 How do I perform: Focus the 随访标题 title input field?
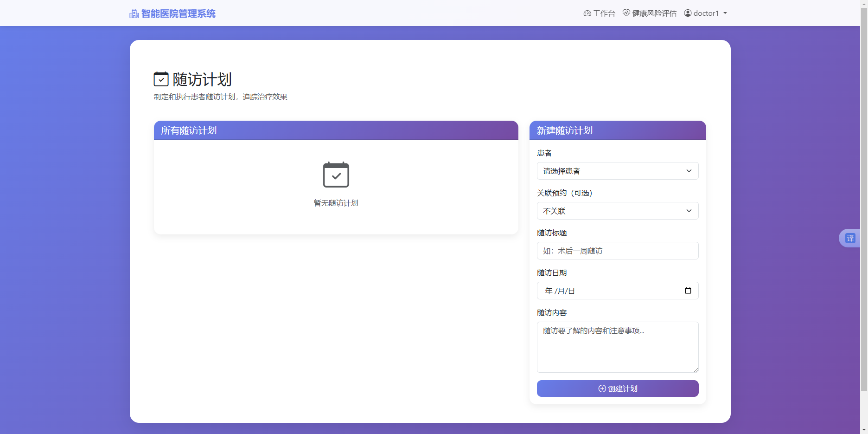[617, 251]
